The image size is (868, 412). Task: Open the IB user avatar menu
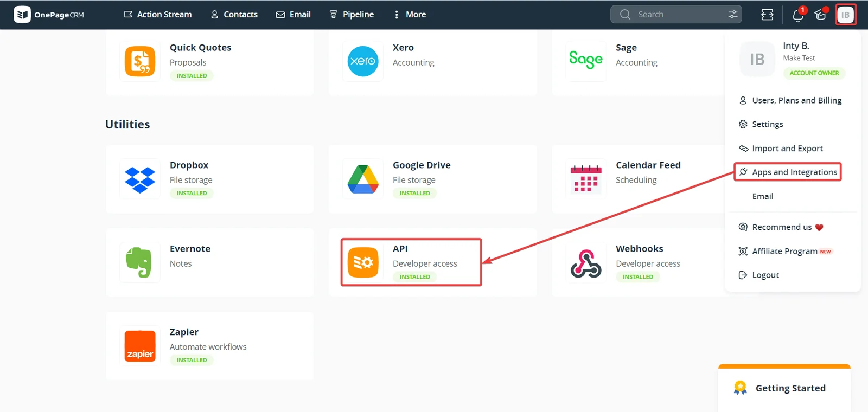(845, 15)
